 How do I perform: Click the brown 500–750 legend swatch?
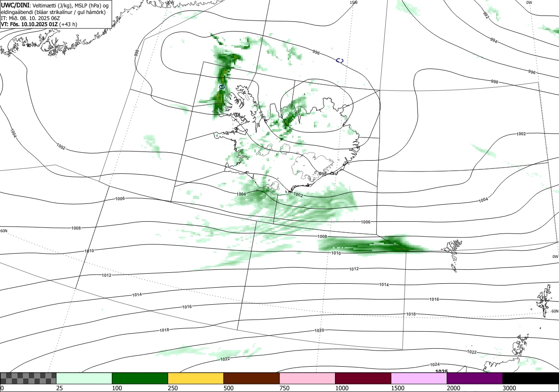click(252, 378)
